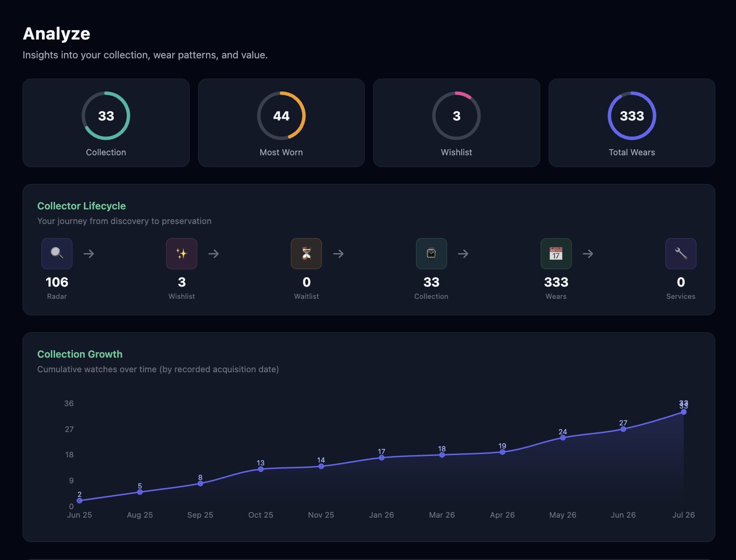The width and height of the screenshot is (736, 560).
Task: Open the Collection stat card label
Action: [x=106, y=152]
